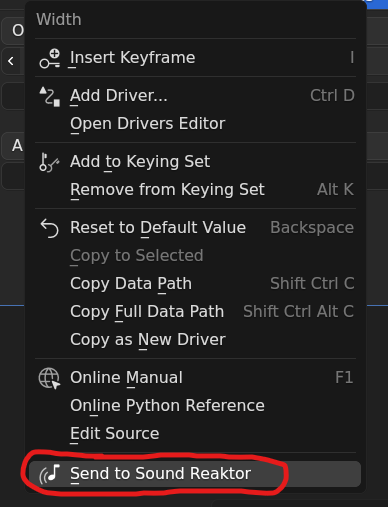Select Copy to Selected entry
This screenshot has height=507, width=388.
(195, 256)
